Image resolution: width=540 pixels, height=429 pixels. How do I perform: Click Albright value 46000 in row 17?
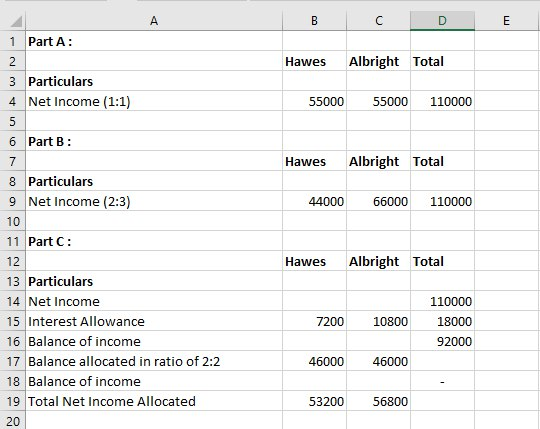[378, 361]
